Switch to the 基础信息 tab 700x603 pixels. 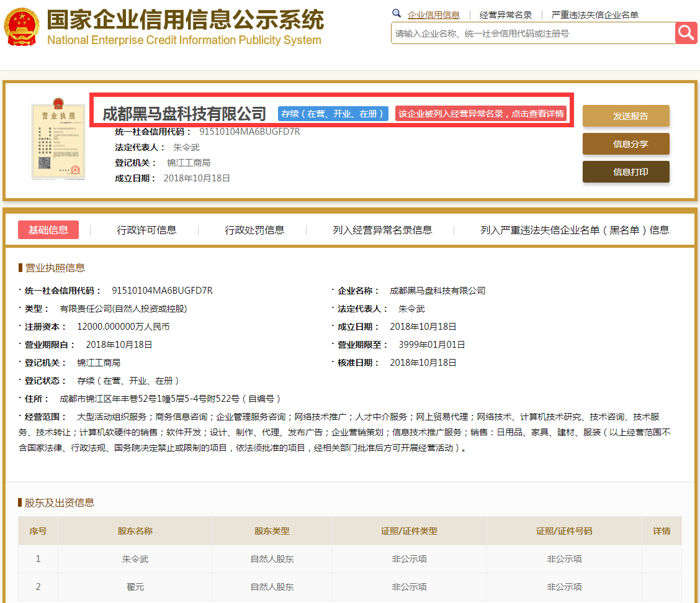click(x=48, y=230)
